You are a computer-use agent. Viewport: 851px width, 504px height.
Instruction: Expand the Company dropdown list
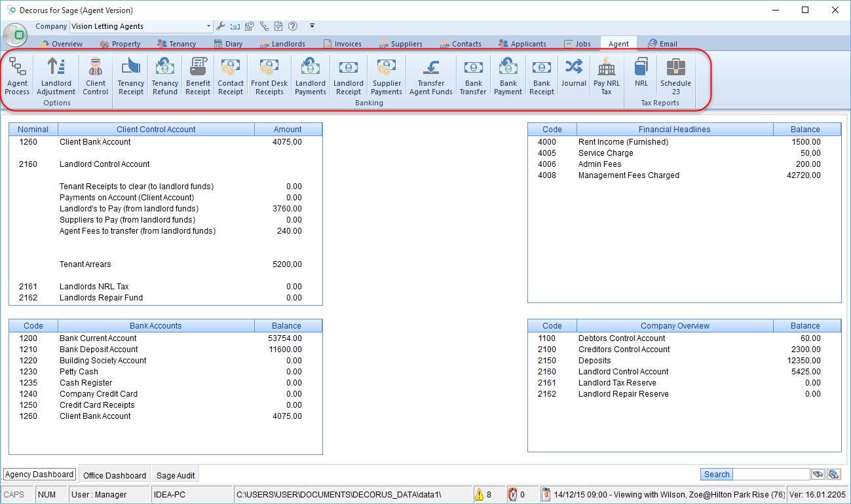[x=209, y=27]
